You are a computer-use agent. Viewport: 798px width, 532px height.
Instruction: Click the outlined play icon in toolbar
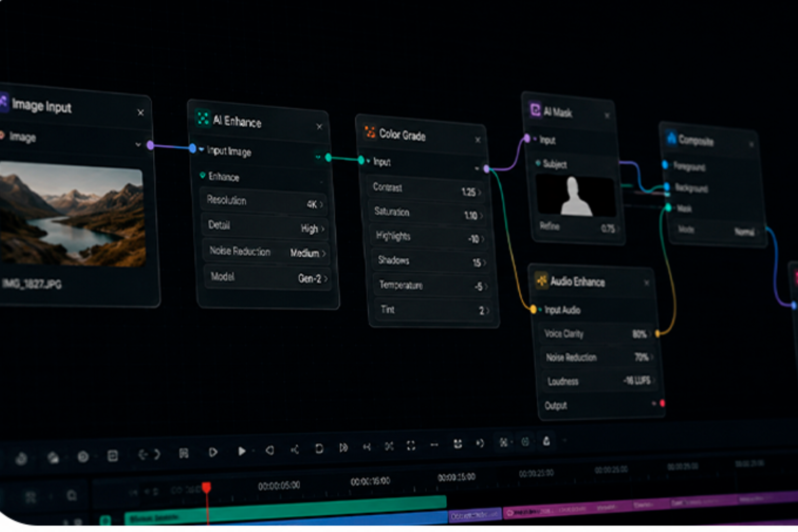click(213, 452)
